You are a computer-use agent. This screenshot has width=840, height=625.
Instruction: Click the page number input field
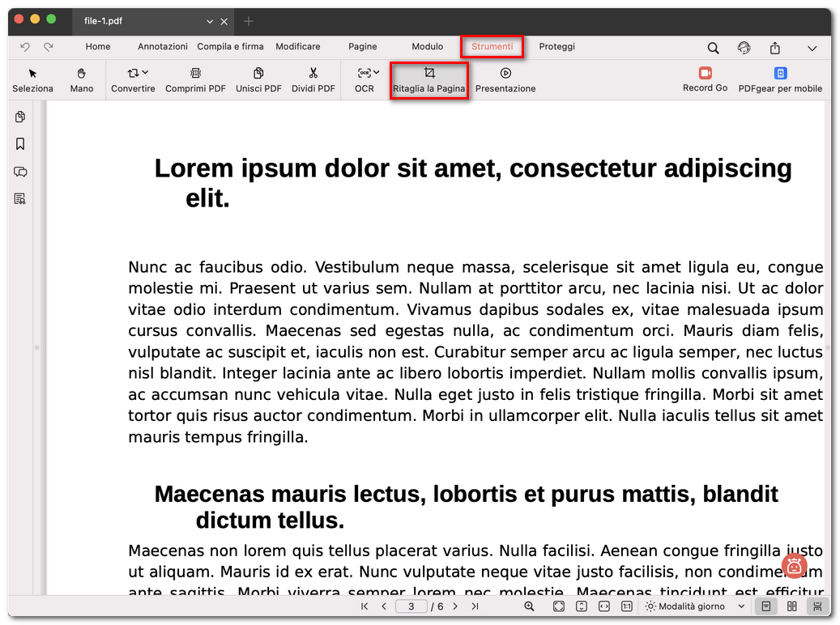click(x=411, y=606)
